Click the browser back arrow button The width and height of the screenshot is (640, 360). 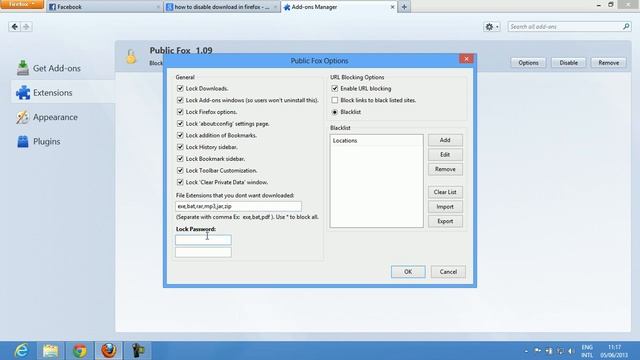tap(14, 27)
